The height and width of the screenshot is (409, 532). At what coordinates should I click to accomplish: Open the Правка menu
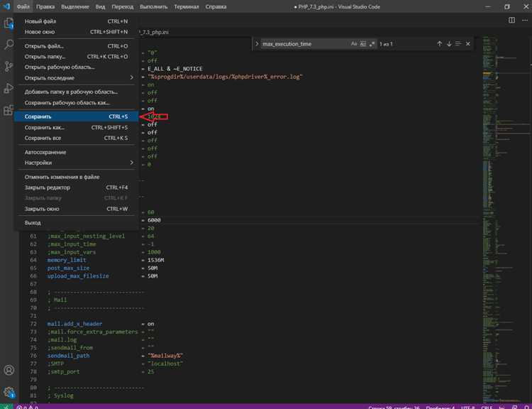tap(45, 6)
